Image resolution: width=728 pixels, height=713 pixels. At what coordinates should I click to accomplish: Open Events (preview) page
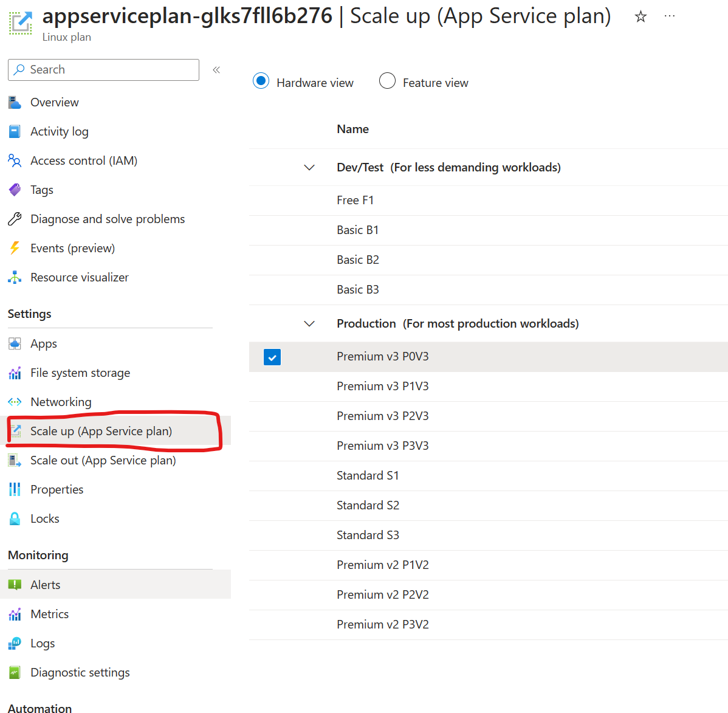pos(72,248)
